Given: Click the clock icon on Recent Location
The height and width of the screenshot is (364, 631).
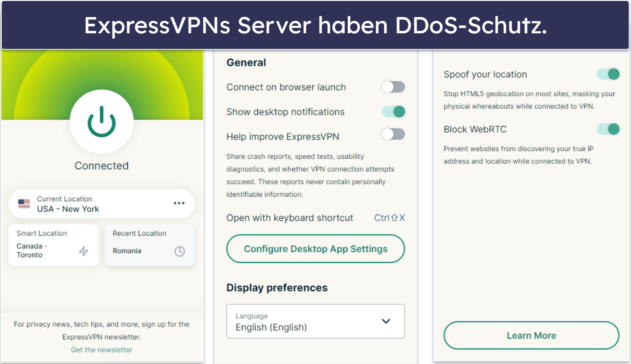Looking at the screenshot, I should click(180, 251).
